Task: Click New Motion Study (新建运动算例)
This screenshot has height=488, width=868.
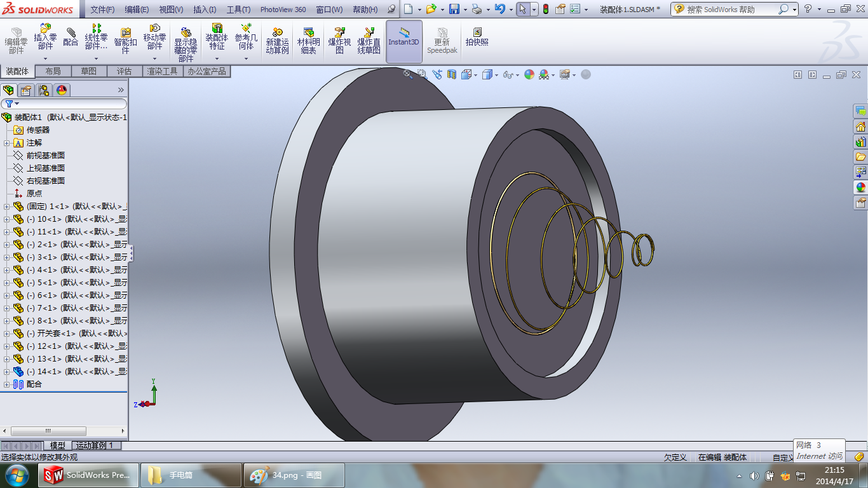Action: pyautogui.click(x=277, y=41)
